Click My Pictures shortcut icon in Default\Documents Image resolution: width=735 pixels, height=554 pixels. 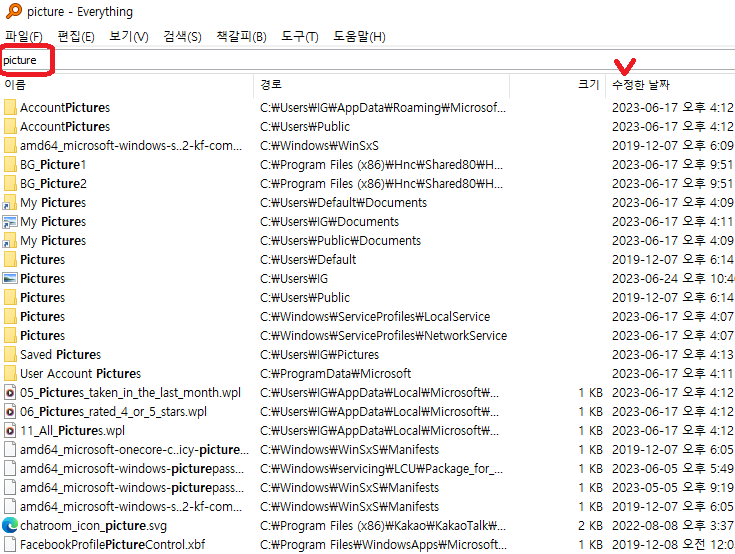10,202
